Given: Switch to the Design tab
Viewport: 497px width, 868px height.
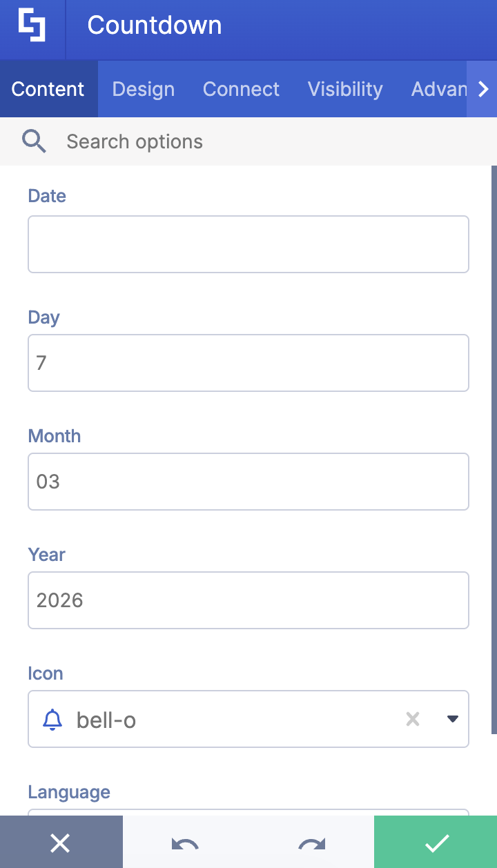Looking at the screenshot, I should pos(143,89).
